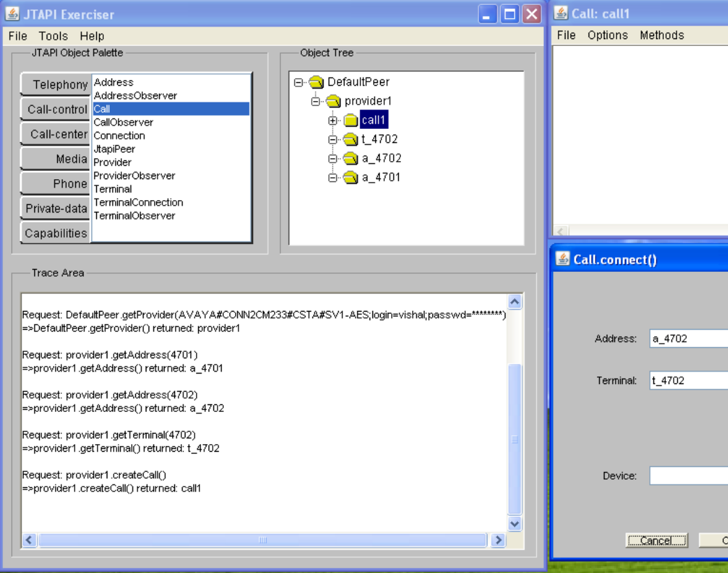Click the Trace Area scroll up arrow
The width and height of the screenshot is (728, 573).
515,302
